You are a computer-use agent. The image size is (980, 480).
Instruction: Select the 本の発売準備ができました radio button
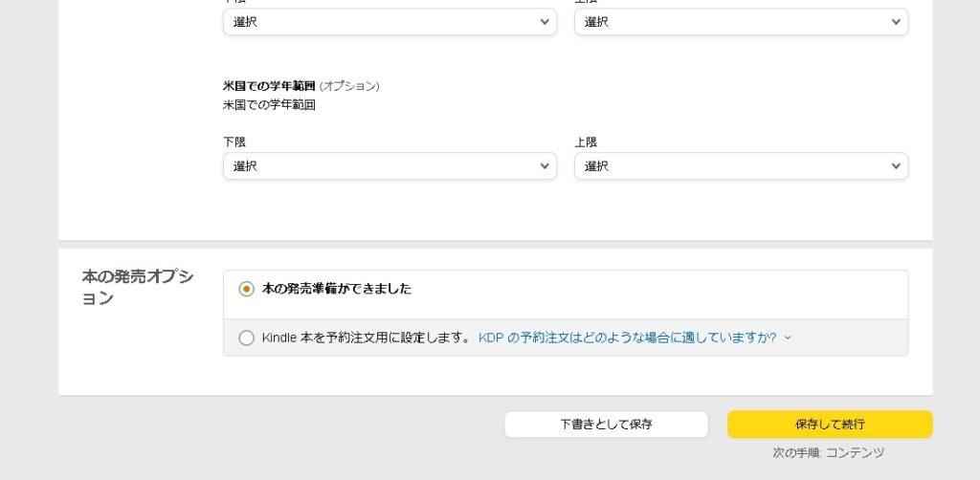[247, 289]
